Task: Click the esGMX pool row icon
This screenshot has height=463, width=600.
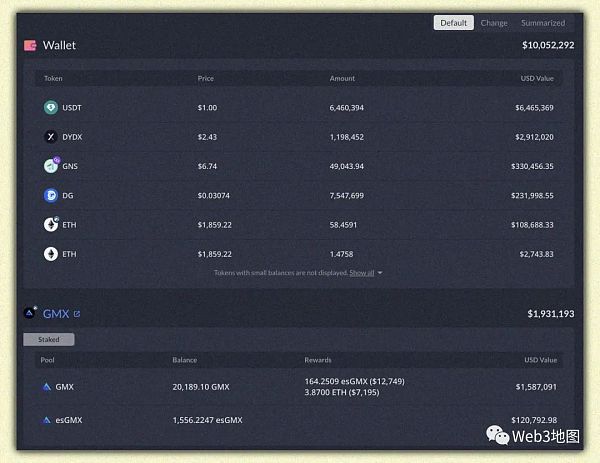Action: (47, 420)
